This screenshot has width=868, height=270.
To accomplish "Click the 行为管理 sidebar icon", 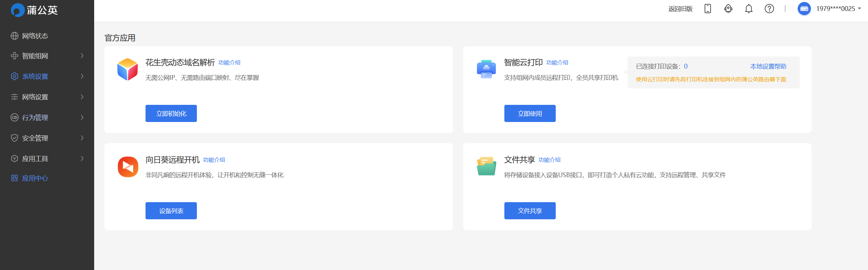I will [14, 118].
